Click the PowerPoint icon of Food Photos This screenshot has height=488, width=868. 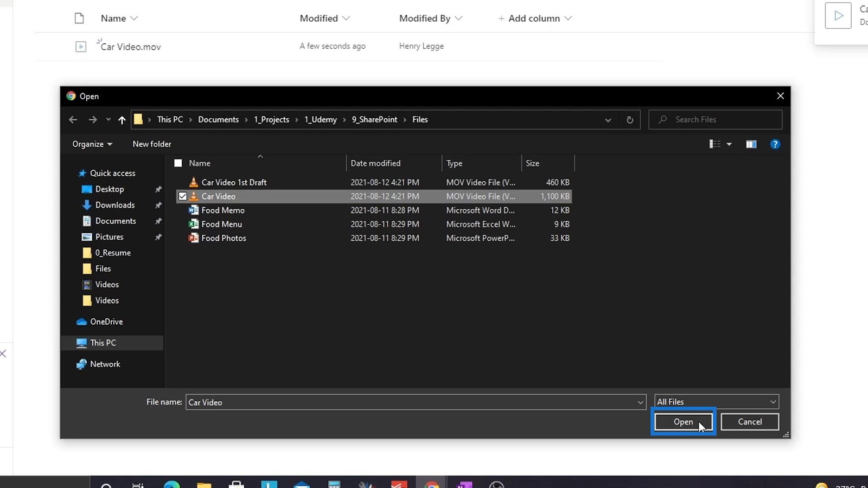point(194,238)
